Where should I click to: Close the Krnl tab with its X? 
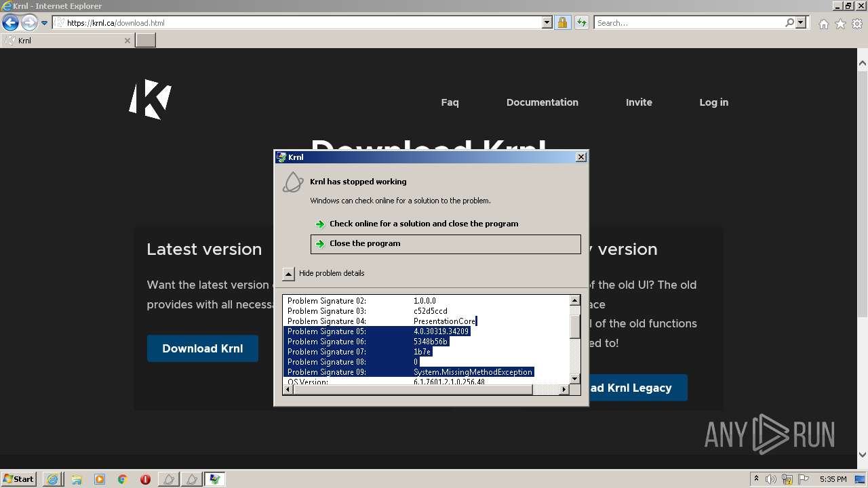(127, 41)
